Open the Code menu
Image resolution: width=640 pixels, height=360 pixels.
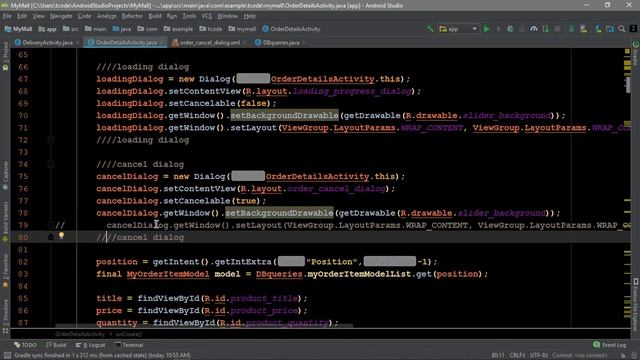tap(84, 16)
